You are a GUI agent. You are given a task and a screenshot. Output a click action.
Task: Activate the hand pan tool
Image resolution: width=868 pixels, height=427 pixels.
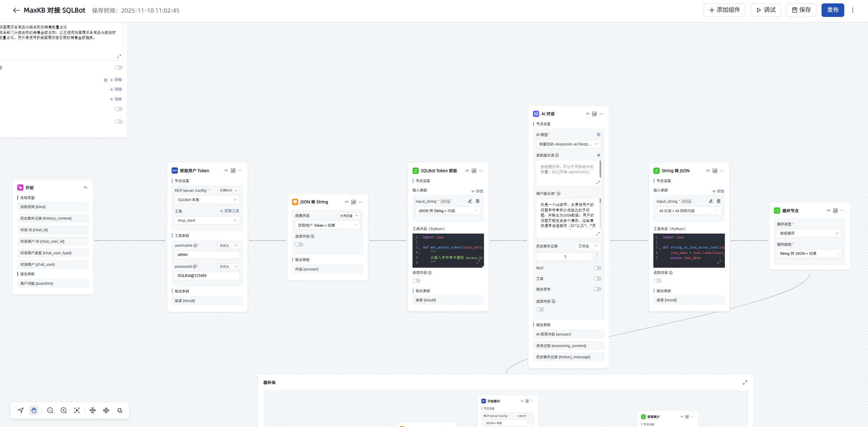pyautogui.click(x=34, y=410)
